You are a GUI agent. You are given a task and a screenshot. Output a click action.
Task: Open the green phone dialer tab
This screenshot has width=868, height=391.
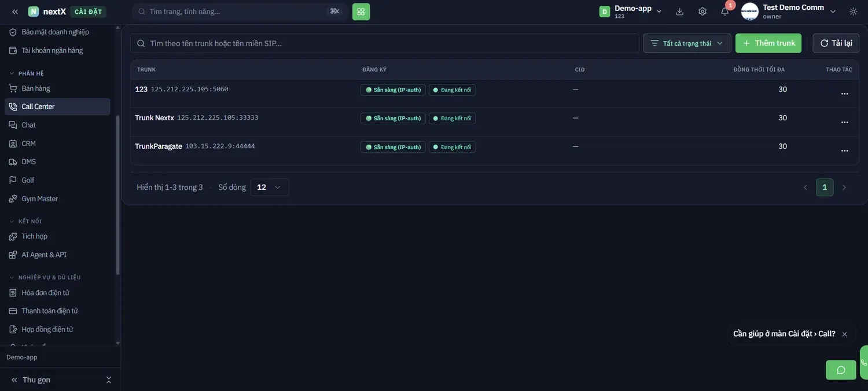(x=864, y=363)
